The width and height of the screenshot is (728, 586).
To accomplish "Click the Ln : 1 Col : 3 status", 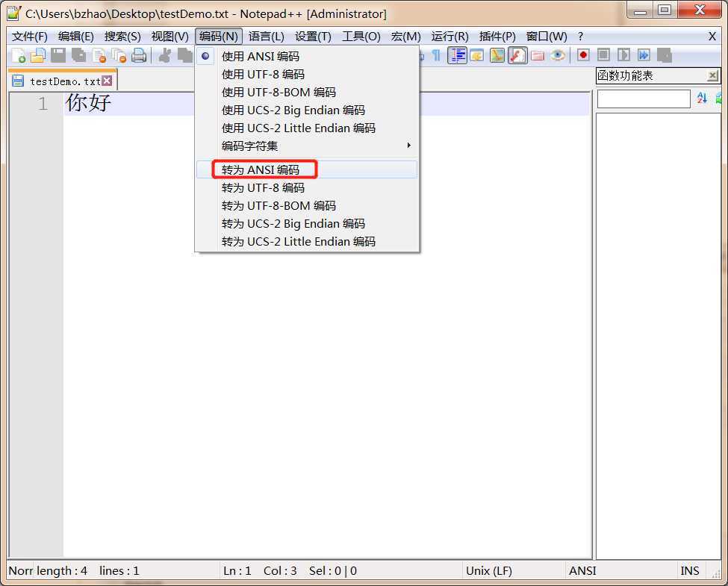I will 341,570.
